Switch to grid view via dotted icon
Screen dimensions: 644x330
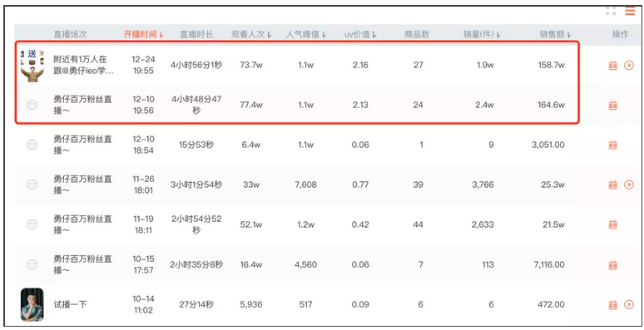[611, 11]
